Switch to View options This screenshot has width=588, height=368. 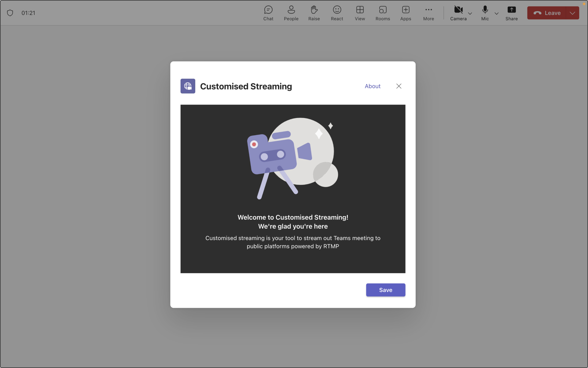[x=360, y=12]
